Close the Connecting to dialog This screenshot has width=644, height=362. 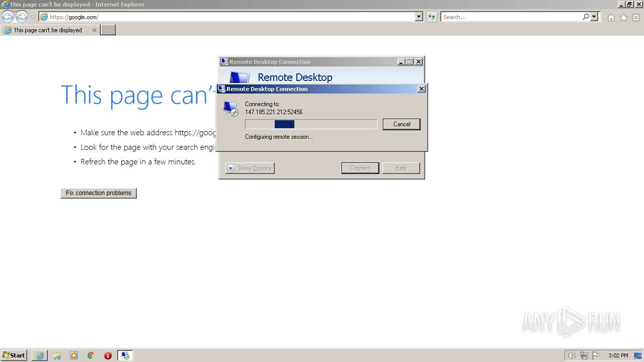422,89
